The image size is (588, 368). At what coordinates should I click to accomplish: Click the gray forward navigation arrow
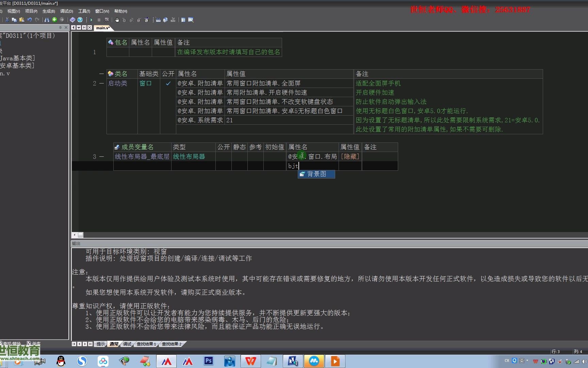coord(62,20)
